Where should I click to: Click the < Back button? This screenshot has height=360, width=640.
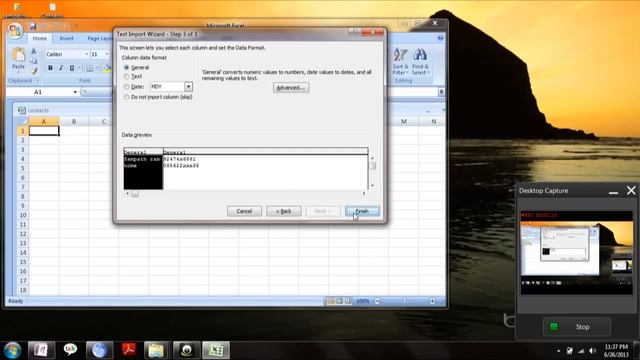tap(284, 211)
